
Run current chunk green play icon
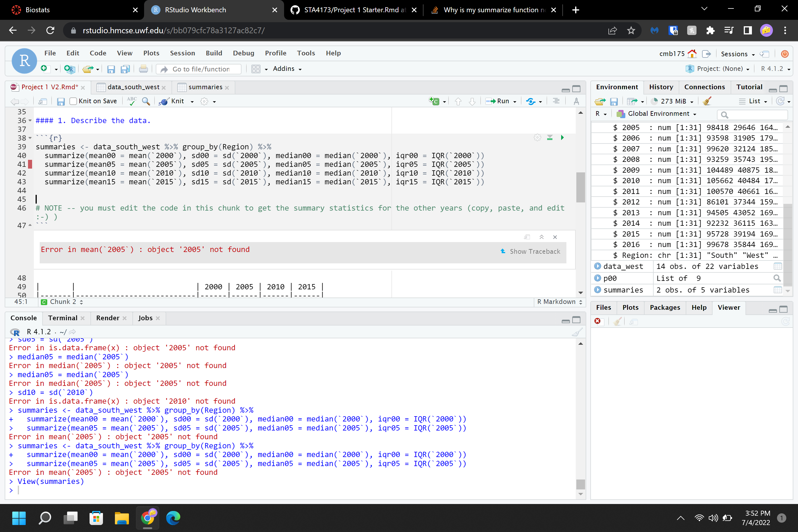click(x=562, y=137)
